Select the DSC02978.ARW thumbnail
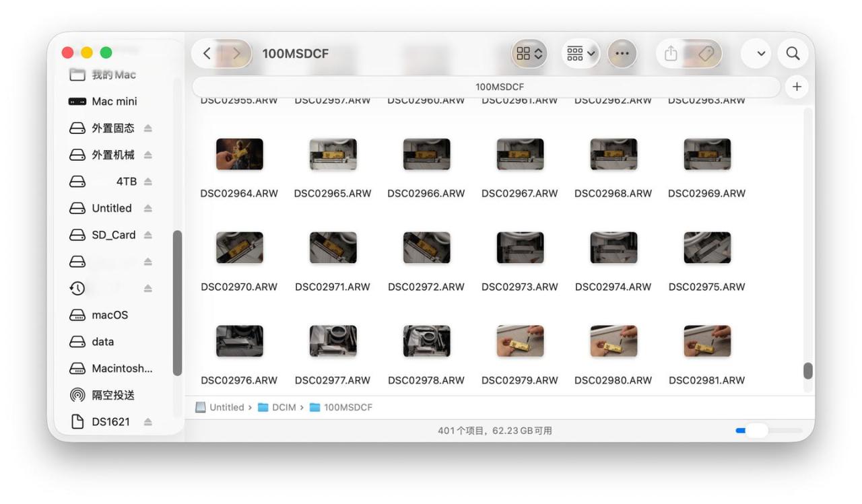The height and width of the screenshot is (504, 862). click(426, 341)
